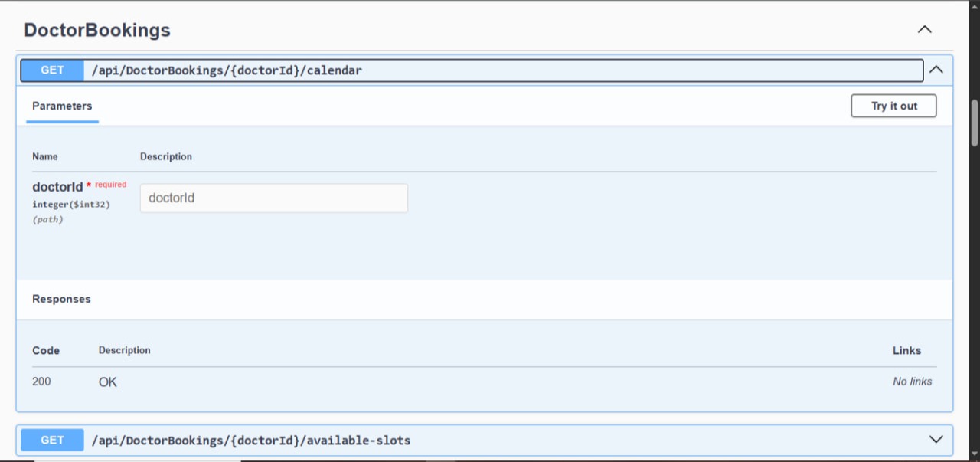Click the GET badge on the available-slots endpoint
The image size is (980, 462).
51,440
